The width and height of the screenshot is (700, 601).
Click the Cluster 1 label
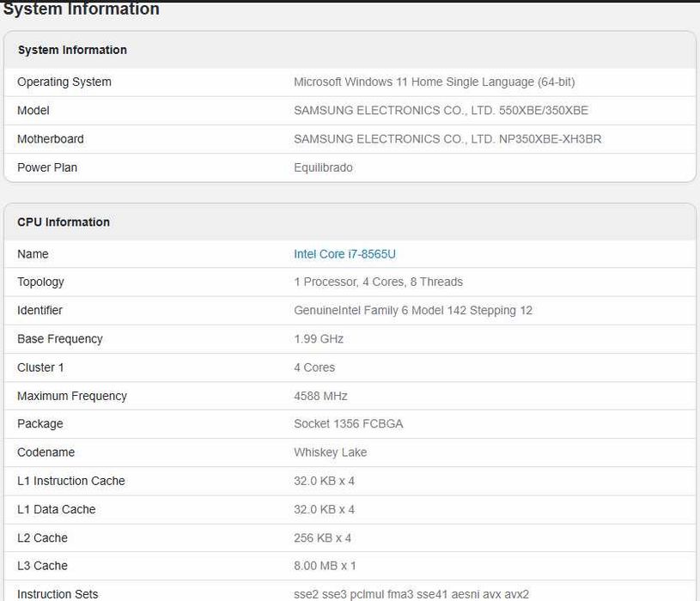pyautogui.click(x=40, y=367)
